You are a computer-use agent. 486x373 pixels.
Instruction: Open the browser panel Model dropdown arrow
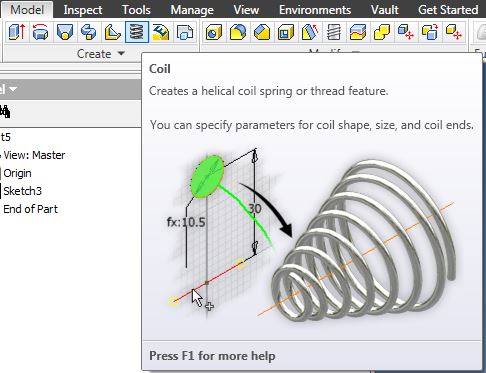click(13, 89)
